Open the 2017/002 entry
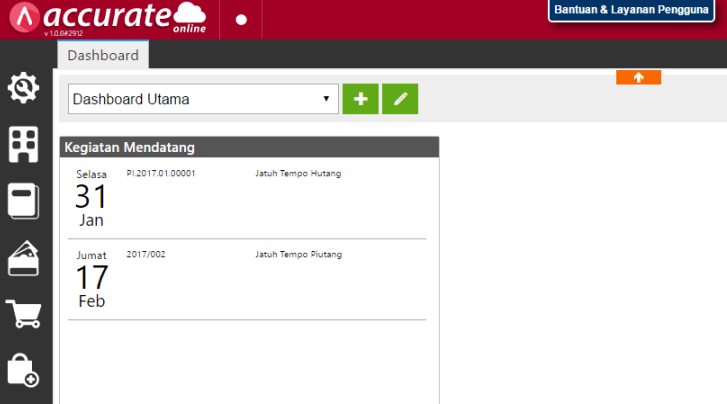Viewport: 727px width, 404px height. (x=146, y=254)
